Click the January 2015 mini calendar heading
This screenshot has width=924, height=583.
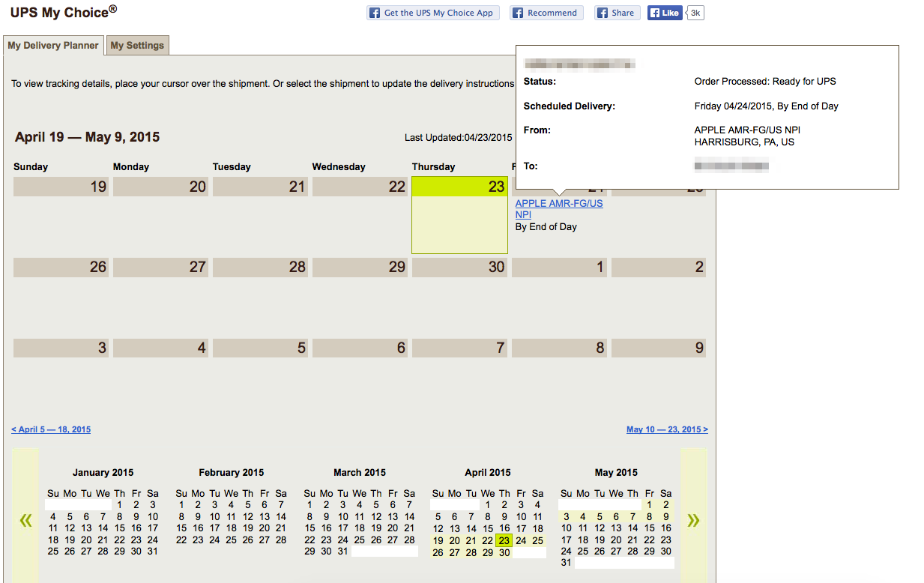[x=103, y=473]
